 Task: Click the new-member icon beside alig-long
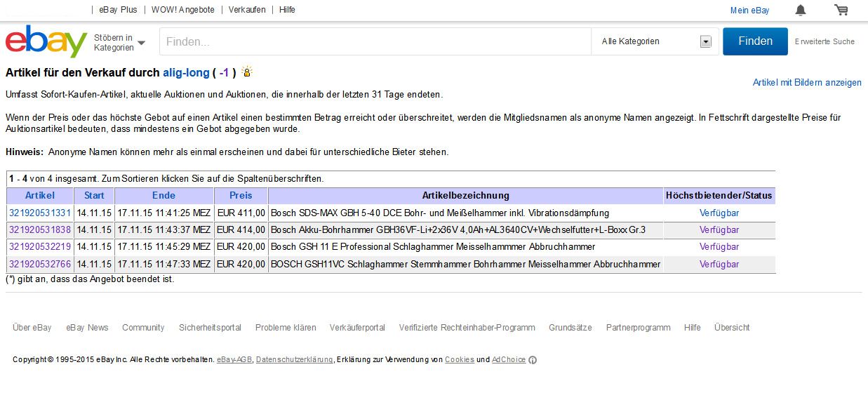tap(246, 72)
